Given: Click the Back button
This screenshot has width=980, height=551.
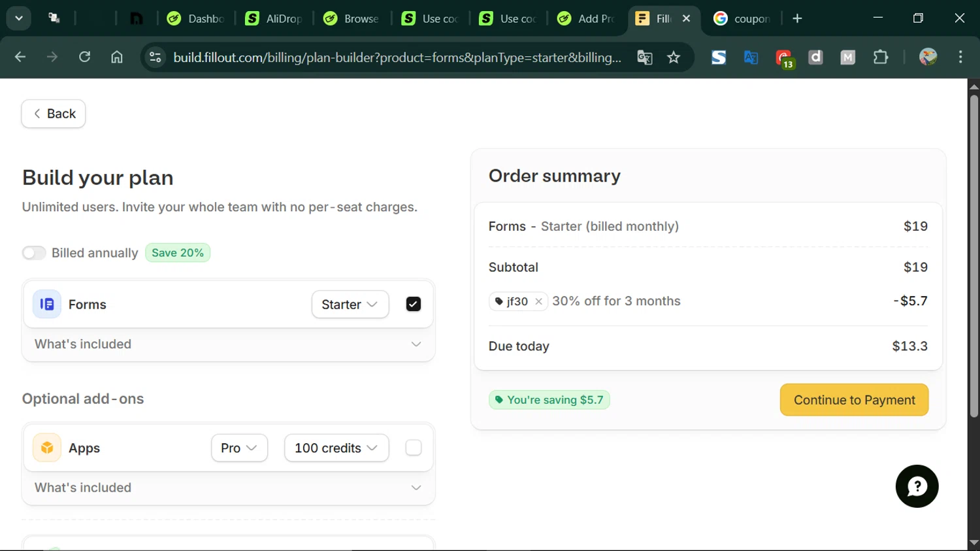Looking at the screenshot, I should (x=54, y=114).
